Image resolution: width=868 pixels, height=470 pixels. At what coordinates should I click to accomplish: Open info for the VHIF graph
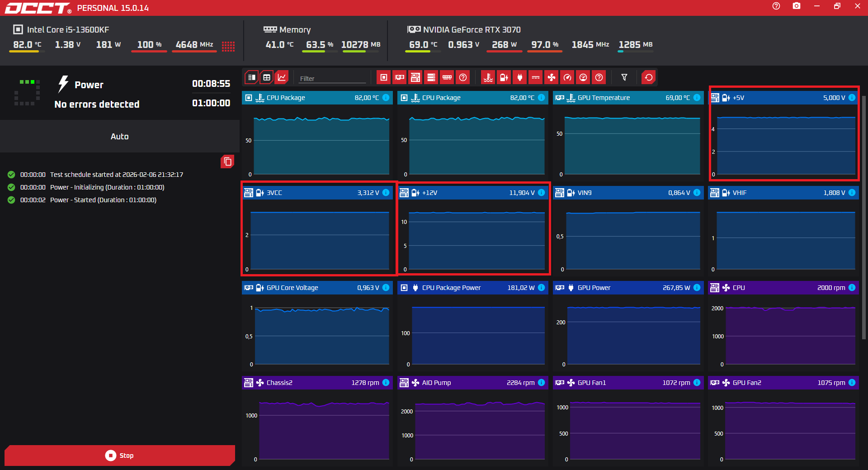pos(852,193)
